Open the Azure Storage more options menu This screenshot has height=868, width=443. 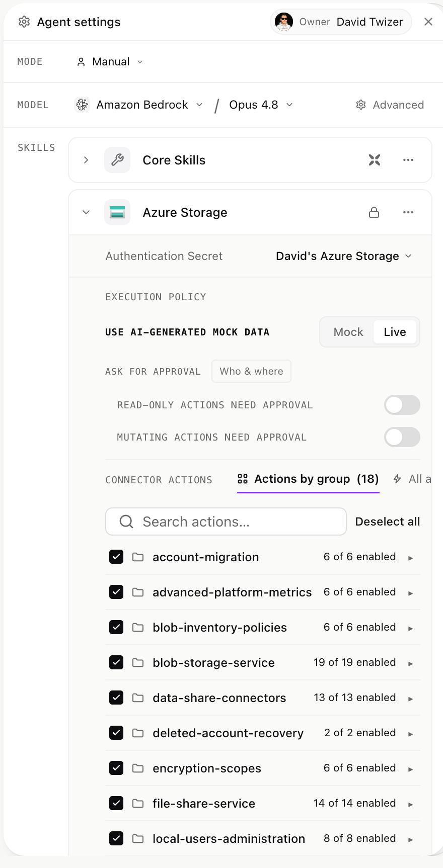click(408, 212)
